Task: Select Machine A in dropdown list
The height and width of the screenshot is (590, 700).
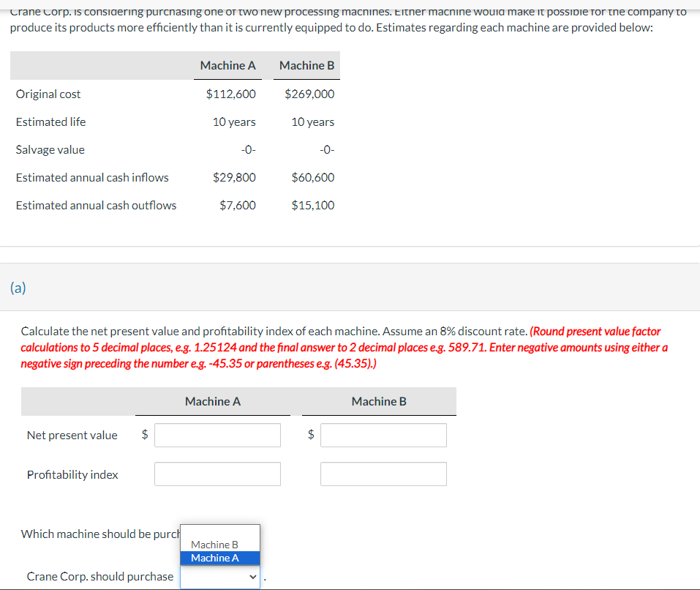Action: pyautogui.click(x=219, y=558)
